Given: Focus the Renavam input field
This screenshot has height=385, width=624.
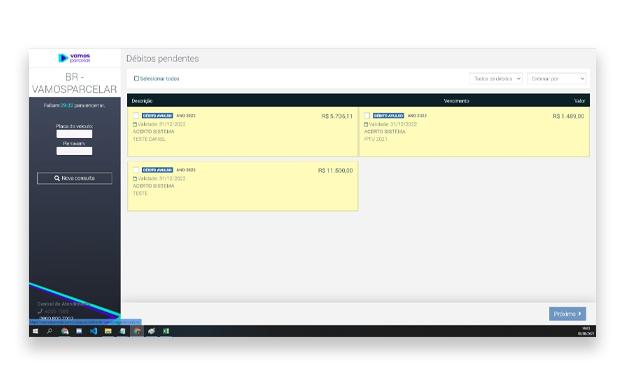Looking at the screenshot, I should [74, 151].
